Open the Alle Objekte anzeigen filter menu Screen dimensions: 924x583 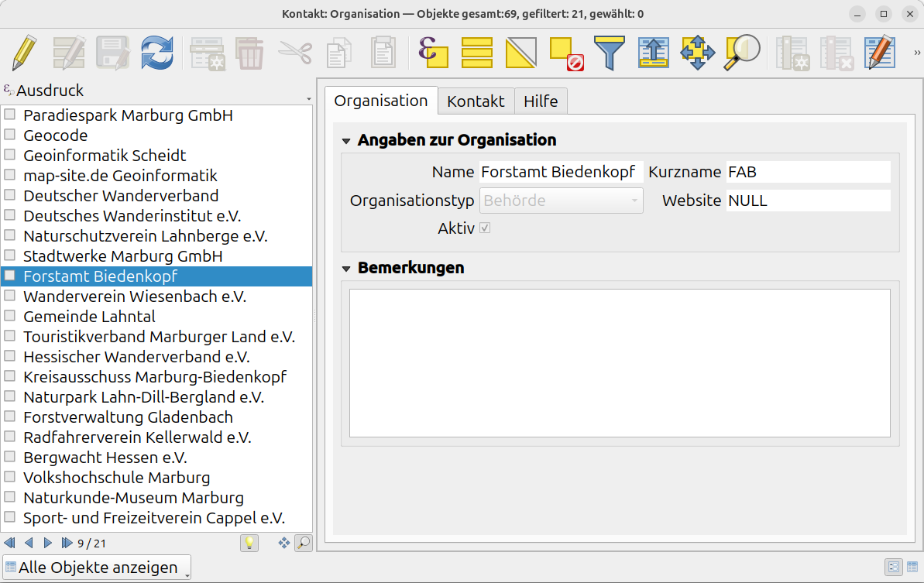click(98, 567)
